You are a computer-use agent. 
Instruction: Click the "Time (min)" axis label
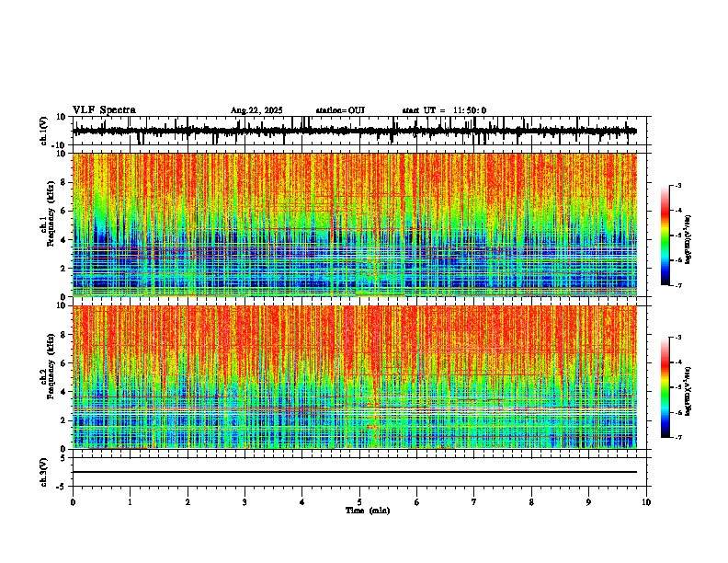tap(368, 511)
